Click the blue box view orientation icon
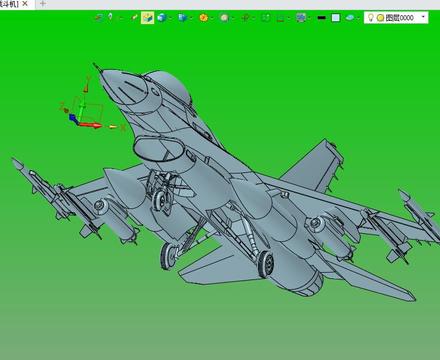 (182, 18)
